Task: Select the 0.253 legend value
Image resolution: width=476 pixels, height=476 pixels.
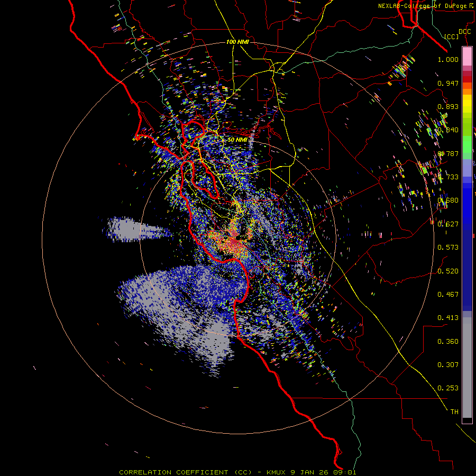Action: (x=448, y=388)
